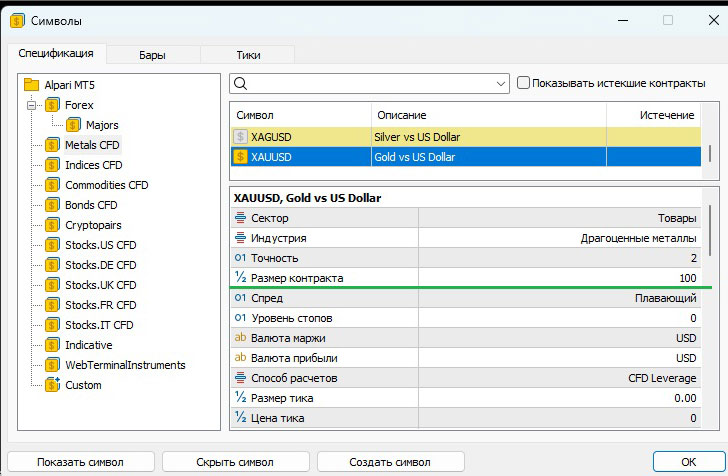The height and width of the screenshot is (476, 728).
Task: Click the Alpari MT5 root folder icon
Action: click(31, 85)
